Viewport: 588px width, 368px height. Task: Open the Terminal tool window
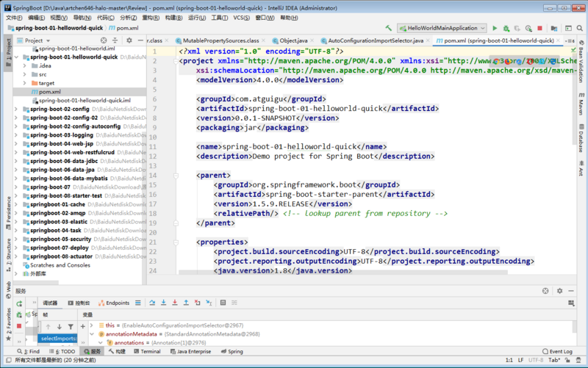tap(147, 352)
